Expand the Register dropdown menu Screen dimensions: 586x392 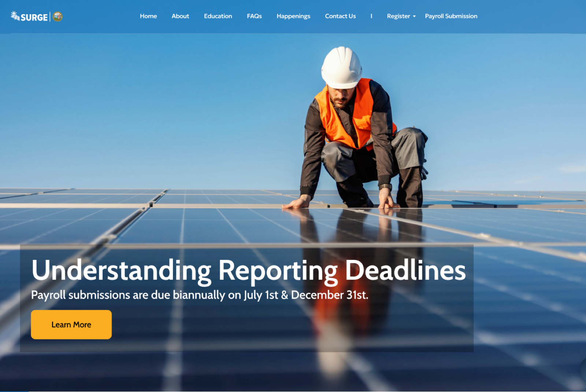pos(398,16)
